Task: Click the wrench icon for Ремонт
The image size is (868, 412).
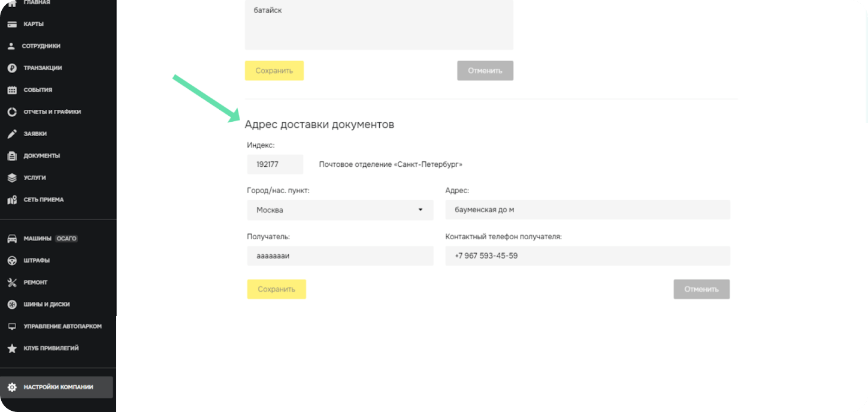Action: coord(11,282)
